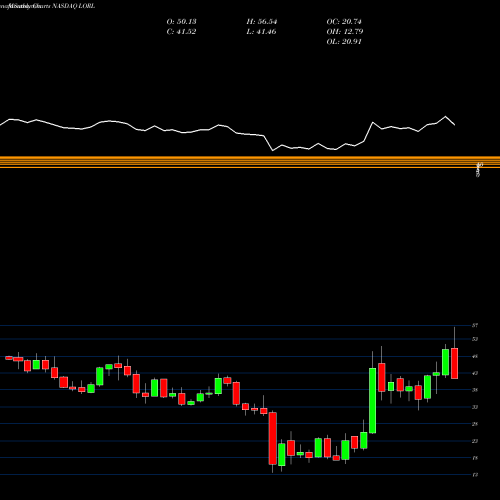Screen dimensions: 500x500
Task: Select the low value 'L: 41.46'
Action: coord(261,31)
